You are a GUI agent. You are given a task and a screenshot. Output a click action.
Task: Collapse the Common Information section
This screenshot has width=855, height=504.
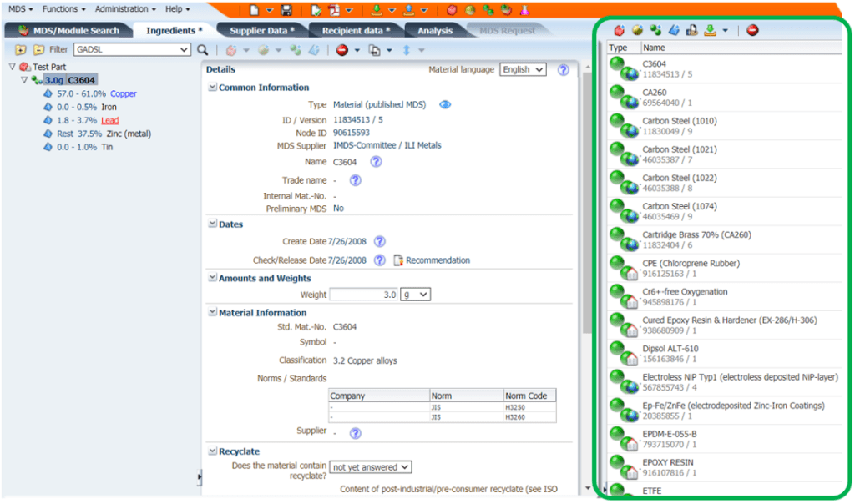212,88
